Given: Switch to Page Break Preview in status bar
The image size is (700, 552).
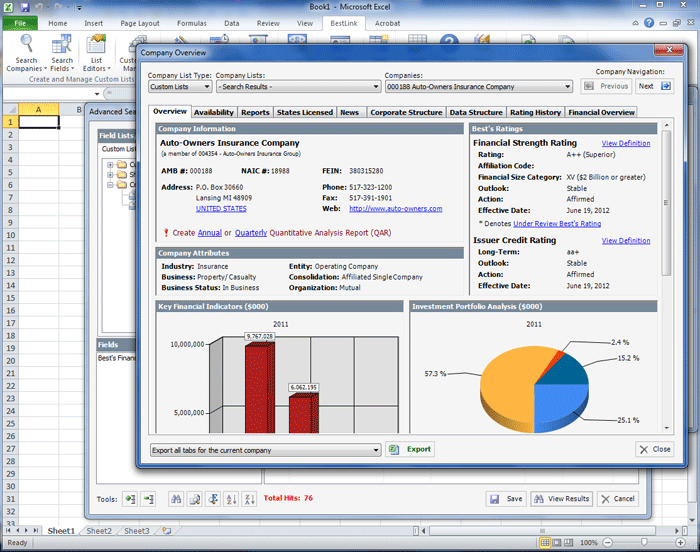Looking at the screenshot, I should 568,543.
